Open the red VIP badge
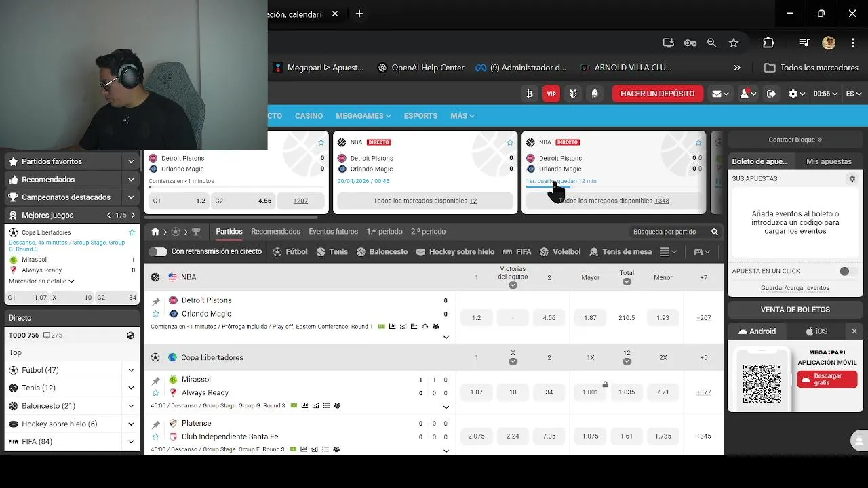Viewport: 868px width, 488px height. (551, 94)
